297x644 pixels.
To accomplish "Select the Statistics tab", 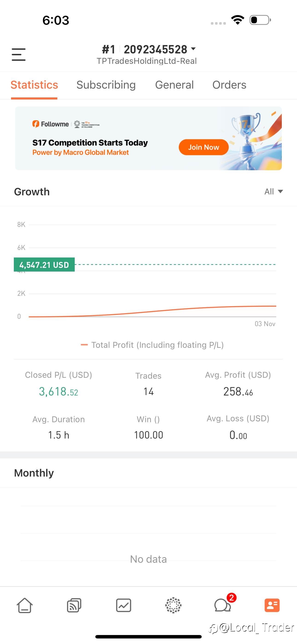I will coord(34,85).
